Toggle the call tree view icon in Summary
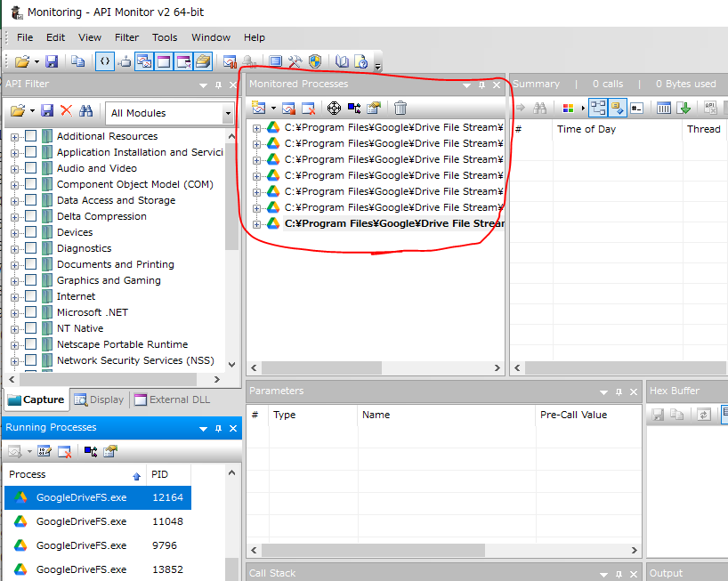 [598, 109]
